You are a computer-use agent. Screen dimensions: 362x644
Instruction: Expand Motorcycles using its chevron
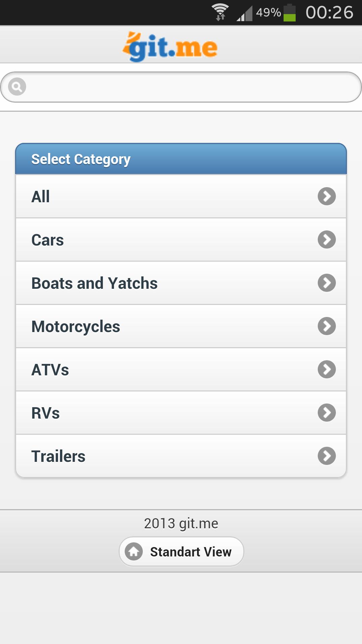pos(327,326)
